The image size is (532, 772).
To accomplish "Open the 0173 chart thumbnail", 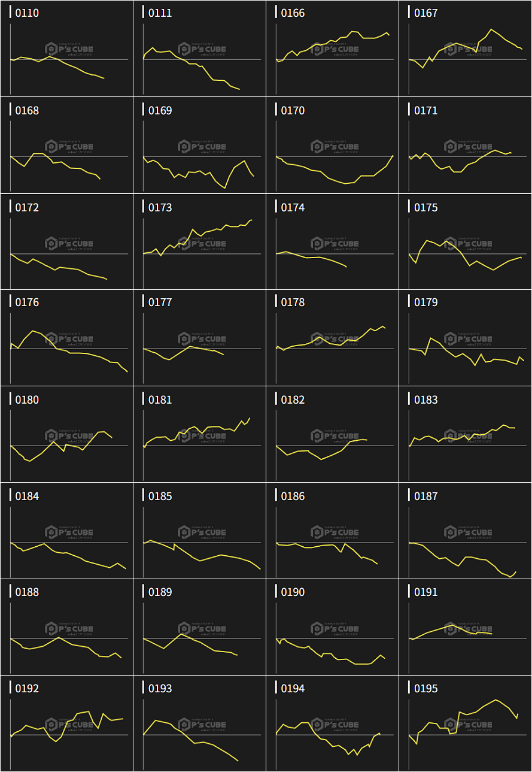I will coord(199,242).
